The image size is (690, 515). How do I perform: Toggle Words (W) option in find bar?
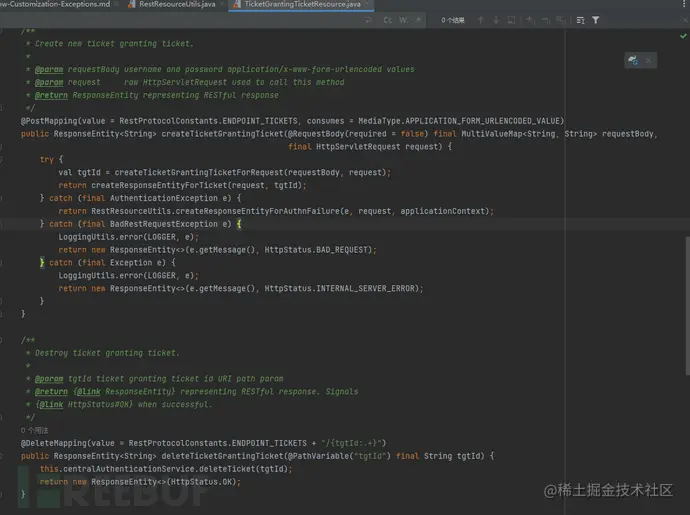[x=403, y=20]
